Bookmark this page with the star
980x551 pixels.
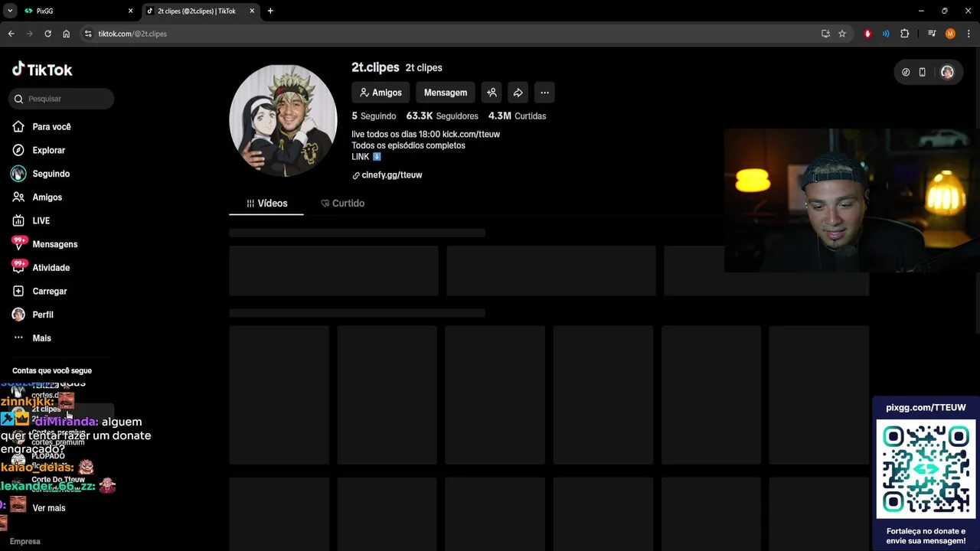click(x=842, y=34)
